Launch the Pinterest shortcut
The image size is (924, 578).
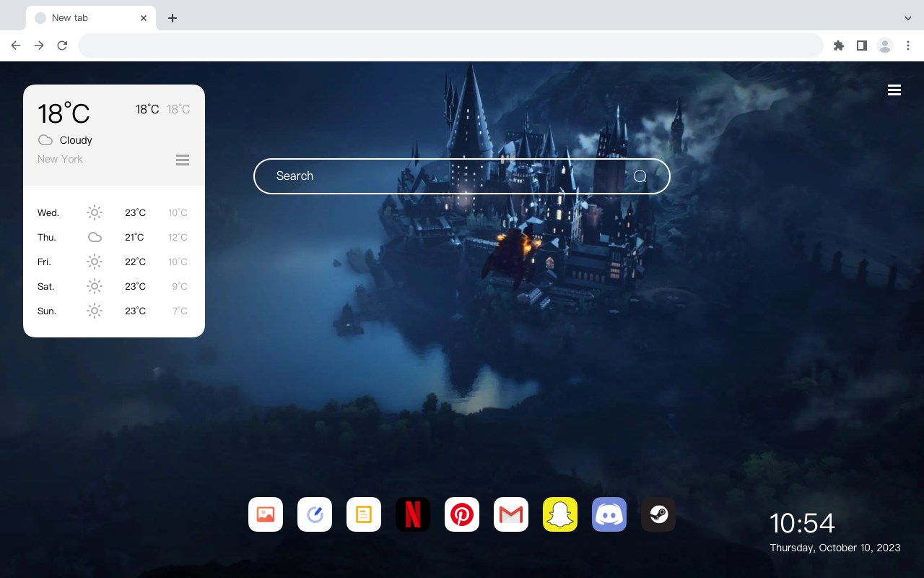point(462,514)
